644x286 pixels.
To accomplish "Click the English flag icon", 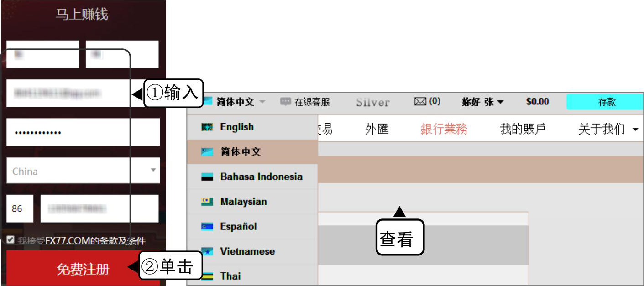I will coord(207,128).
